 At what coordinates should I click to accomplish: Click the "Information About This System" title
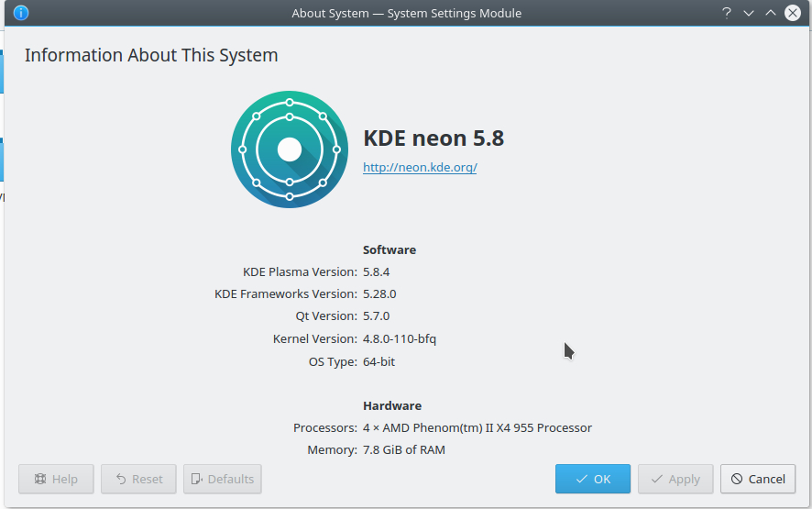[151, 55]
